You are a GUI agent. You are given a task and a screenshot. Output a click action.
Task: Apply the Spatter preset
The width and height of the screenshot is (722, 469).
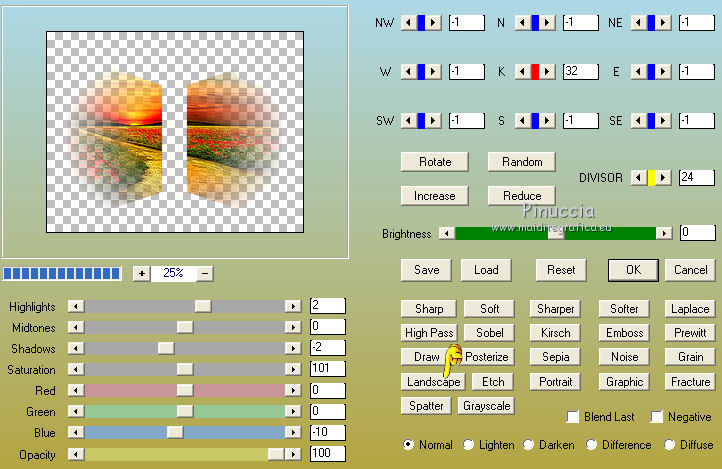click(x=426, y=406)
